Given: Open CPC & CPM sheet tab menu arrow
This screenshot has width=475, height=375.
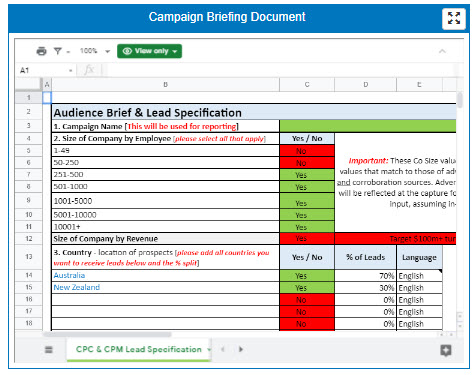Looking at the screenshot, I should click(x=209, y=349).
